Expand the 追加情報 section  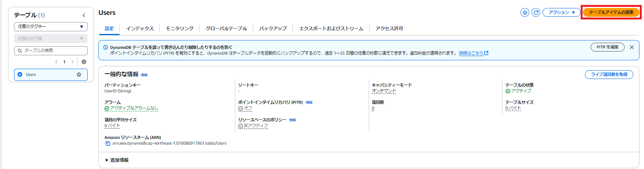(x=117, y=160)
